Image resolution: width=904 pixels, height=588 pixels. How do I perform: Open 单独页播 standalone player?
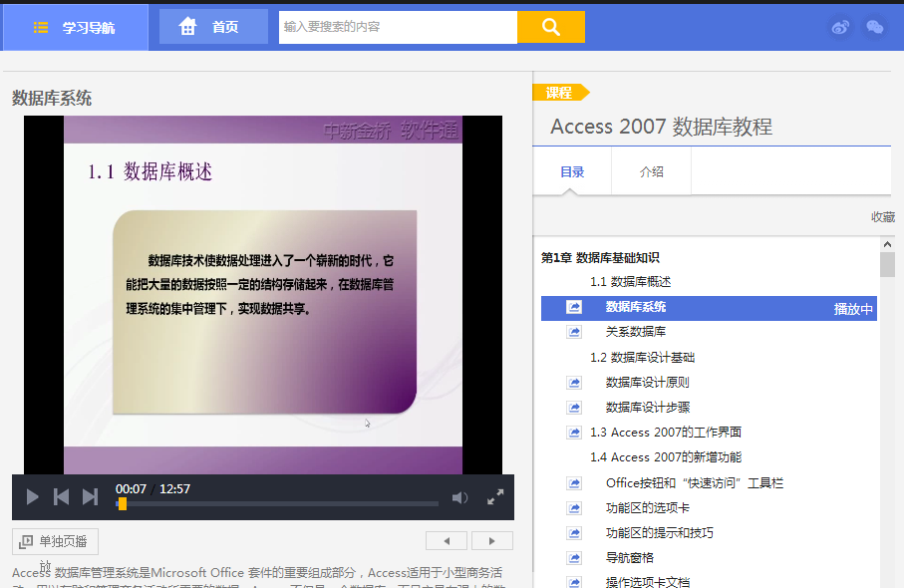pos(55,541)
